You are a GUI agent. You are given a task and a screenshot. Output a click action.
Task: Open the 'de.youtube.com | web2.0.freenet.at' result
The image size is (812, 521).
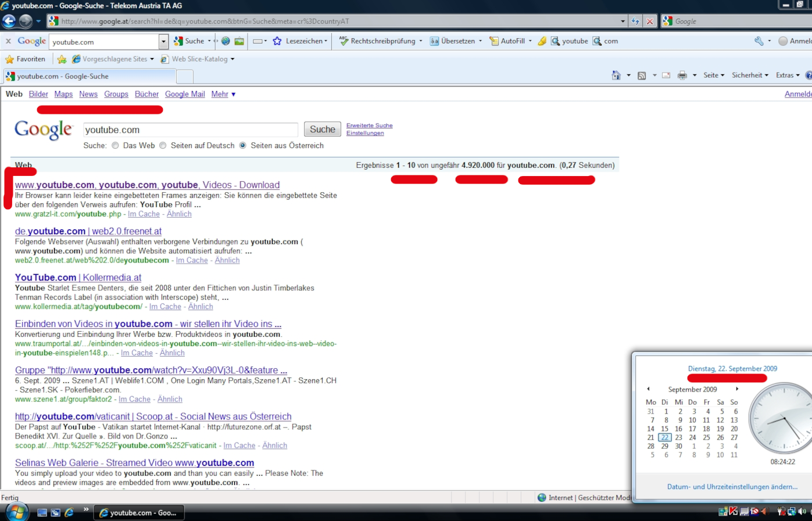(x=88, y=231)
